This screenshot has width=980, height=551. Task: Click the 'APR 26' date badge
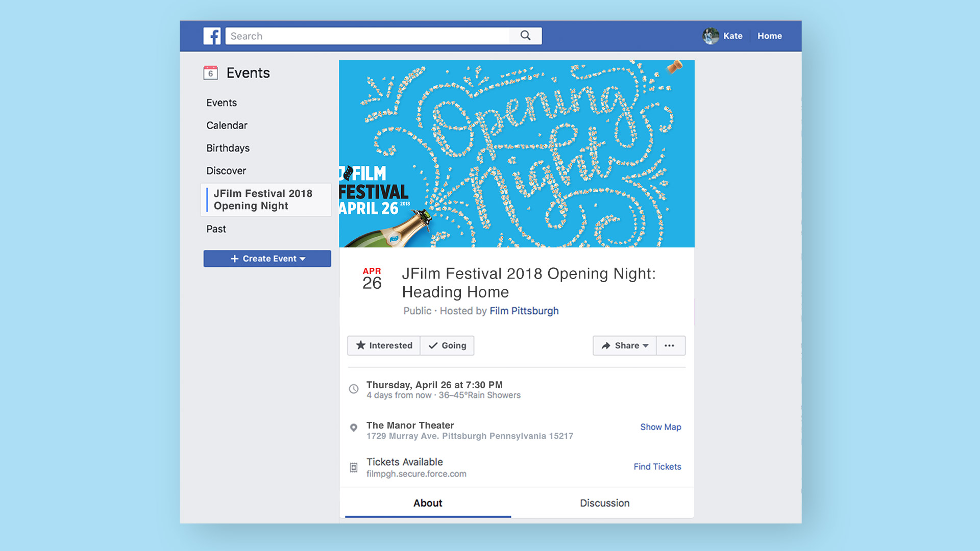pos(372,279)
